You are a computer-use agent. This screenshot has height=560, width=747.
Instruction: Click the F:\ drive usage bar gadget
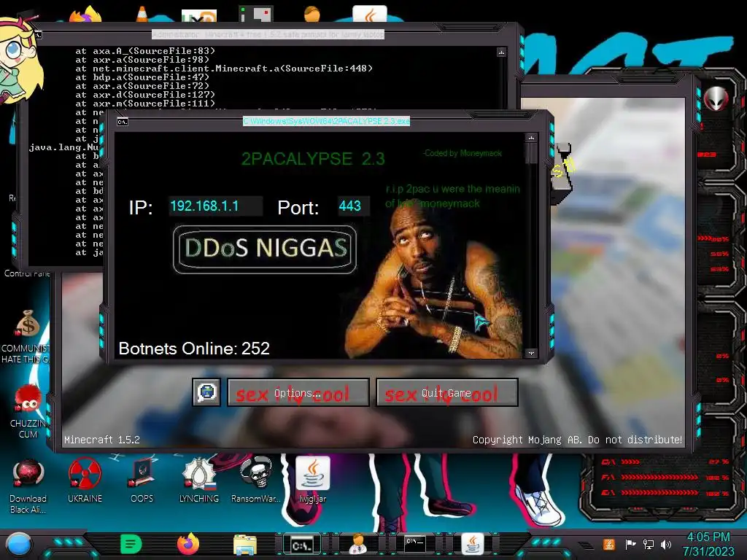coord(665,477)
